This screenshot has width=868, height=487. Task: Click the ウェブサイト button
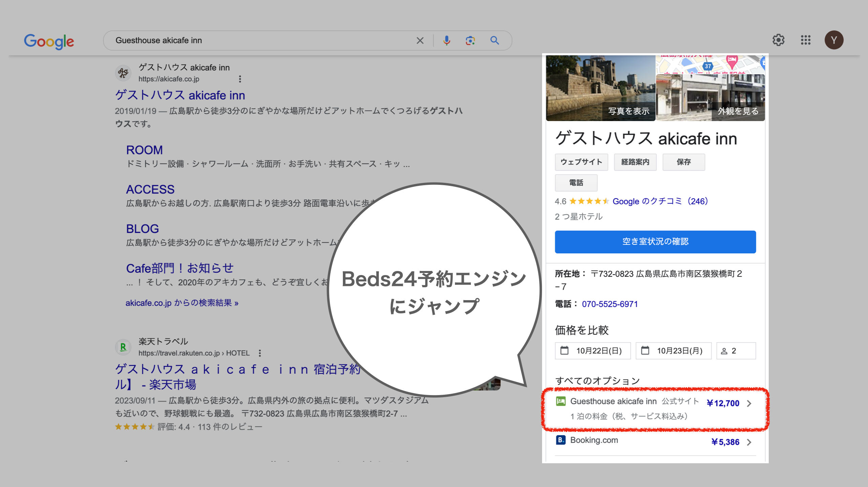[x=581, y=162]
